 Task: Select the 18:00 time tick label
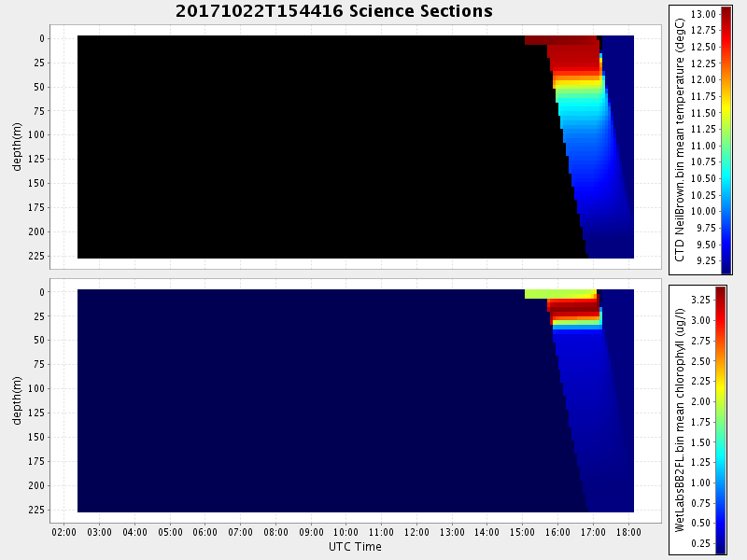627,532
